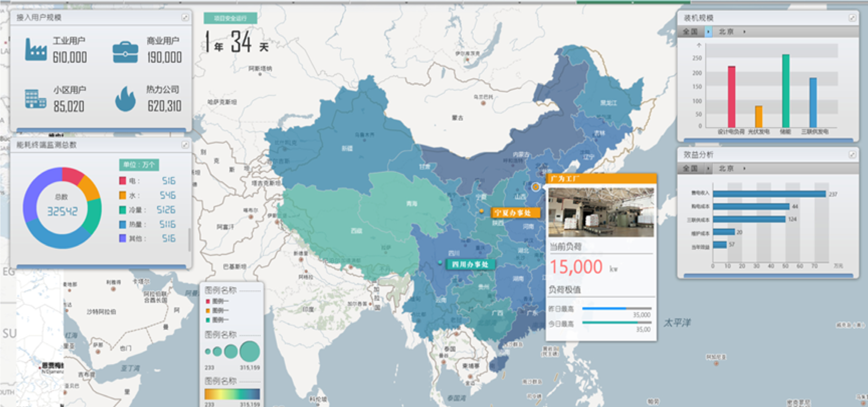Maximize the 效益分析 panel
This screenshot has height=407, width=868.
pyautogui.click(x=852, y=155)
